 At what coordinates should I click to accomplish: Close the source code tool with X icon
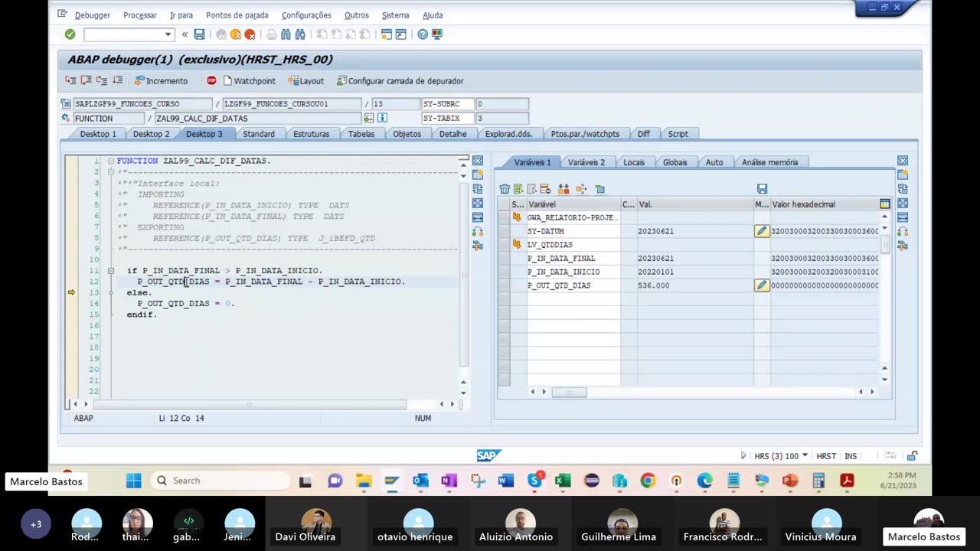pyautogui.click(x=478, y=161)
